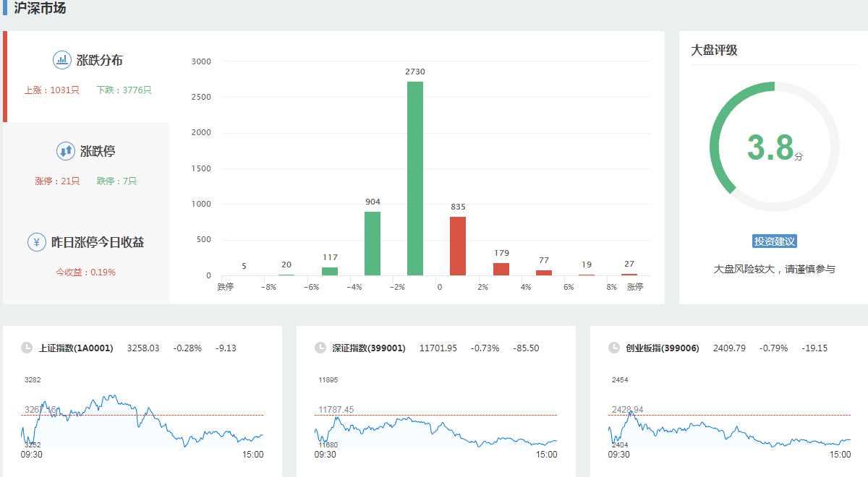Open the 创业板指(399006) index link
Image resolution: width=868 pixels, height=477 pixels.
[663, 348]
